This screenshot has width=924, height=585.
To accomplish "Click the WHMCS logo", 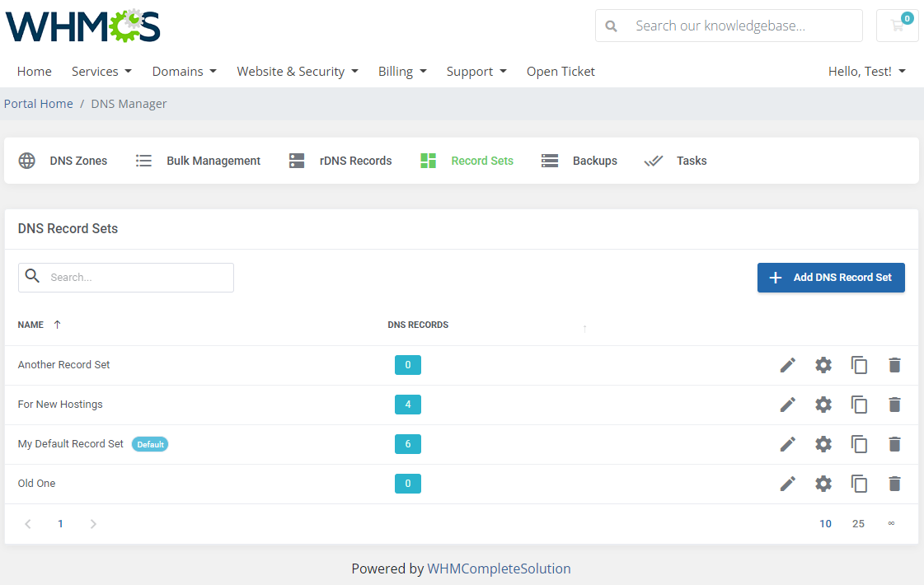I will pyautogui.click(x=82, y=26).
